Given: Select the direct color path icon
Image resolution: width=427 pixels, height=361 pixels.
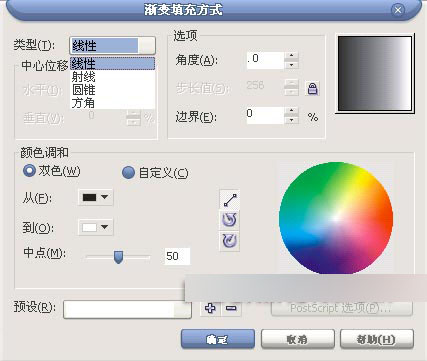Looking at the screenshot, I should (230, 200).
